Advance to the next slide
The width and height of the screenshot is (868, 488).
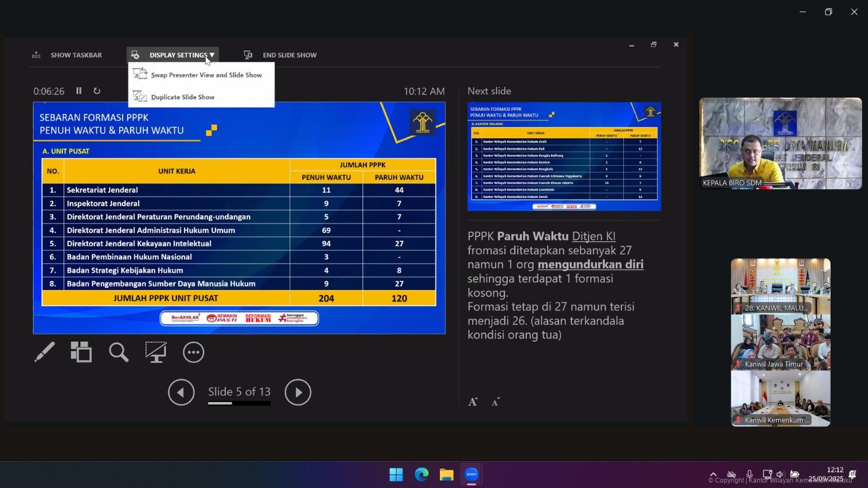(298, 392)
